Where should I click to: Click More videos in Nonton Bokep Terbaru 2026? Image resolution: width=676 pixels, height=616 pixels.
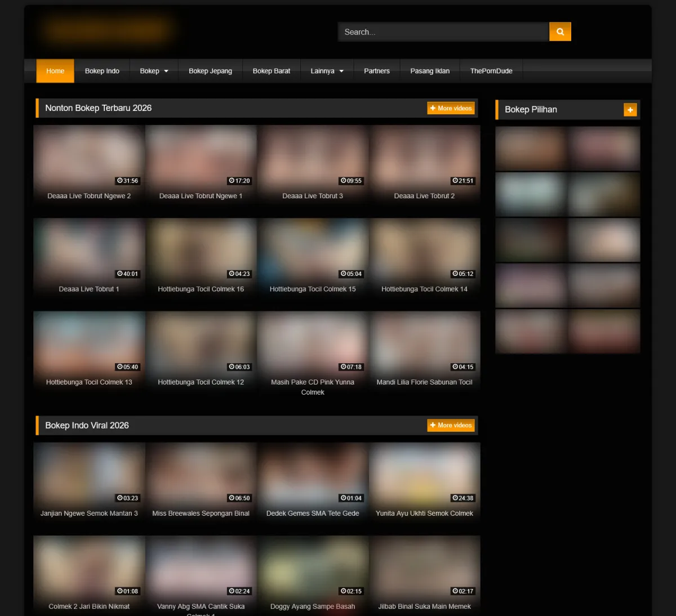451,108
